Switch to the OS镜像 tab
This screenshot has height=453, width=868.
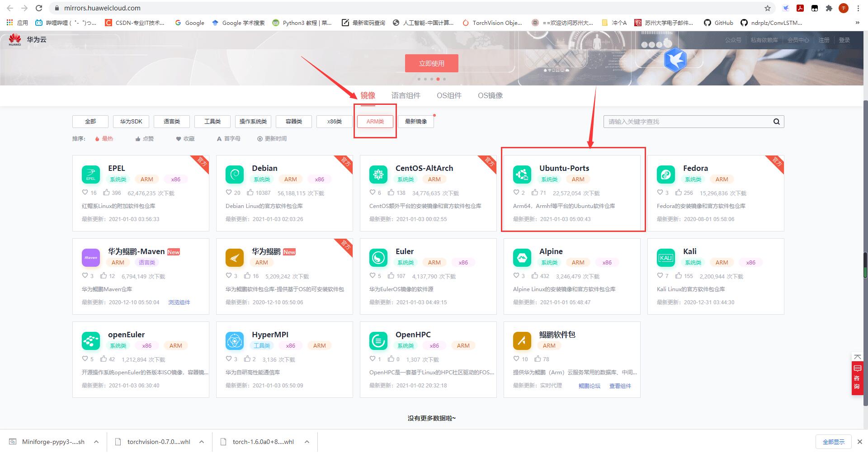click(x=490, y=95)
